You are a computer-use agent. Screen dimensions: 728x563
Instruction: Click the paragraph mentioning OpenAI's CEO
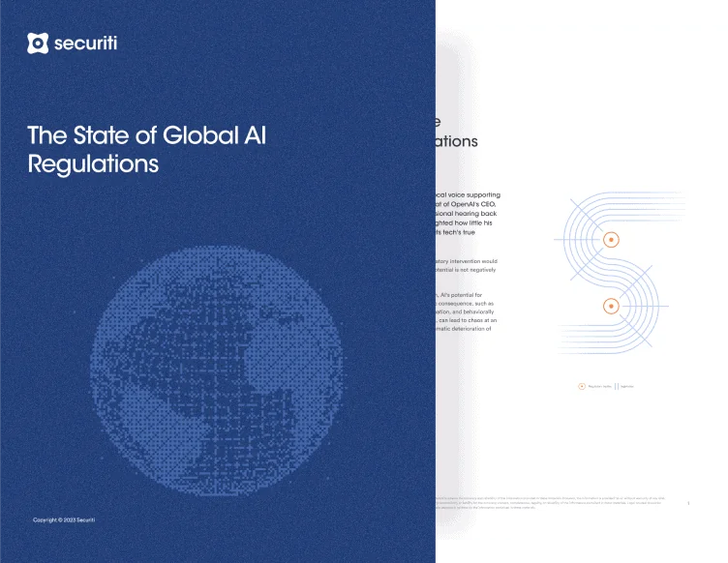click(x=468, y=214)
